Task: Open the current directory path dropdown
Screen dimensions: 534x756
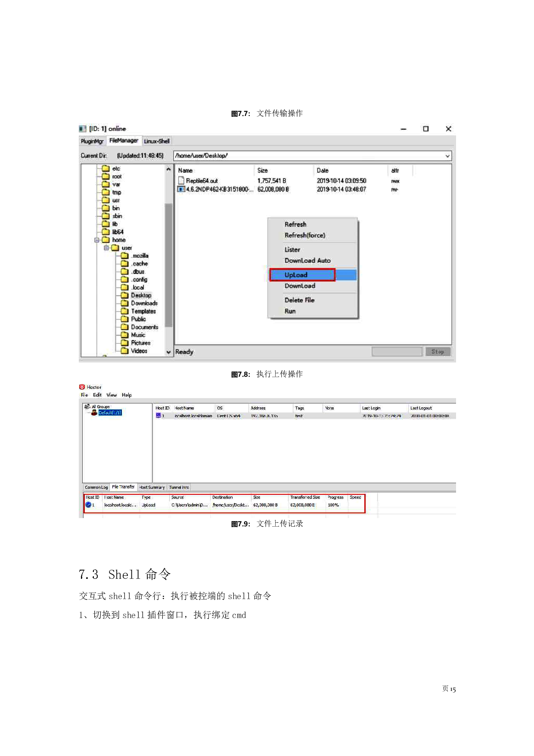Action: 447,156
